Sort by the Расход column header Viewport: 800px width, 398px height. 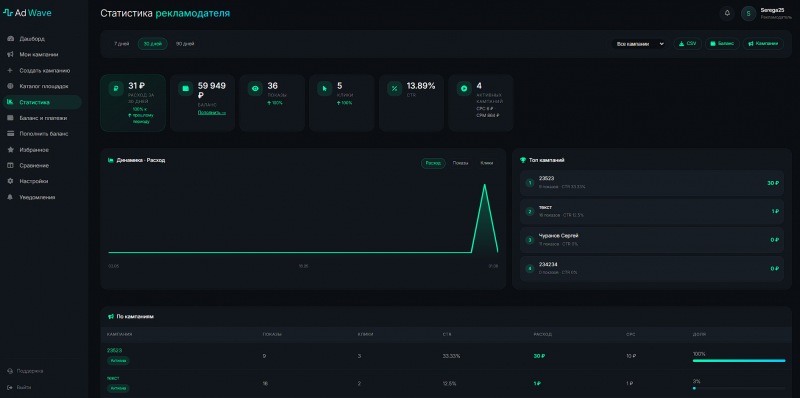(542, 334)
